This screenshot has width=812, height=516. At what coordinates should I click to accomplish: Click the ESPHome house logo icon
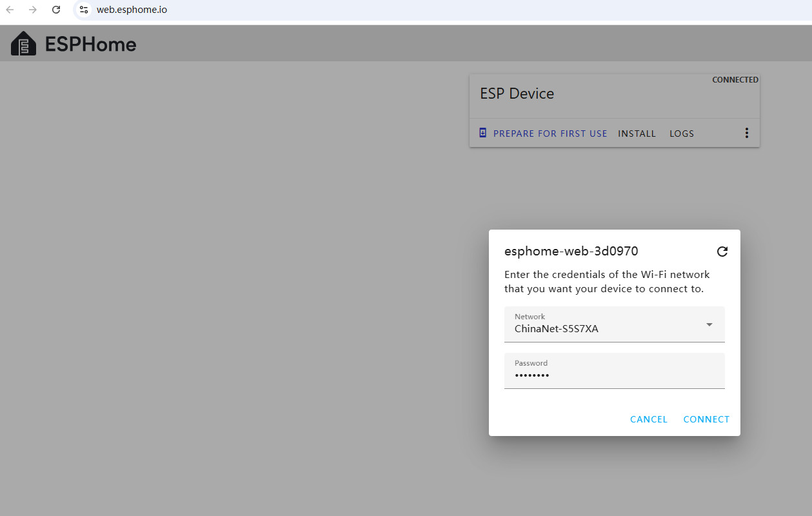click(23, 43)
